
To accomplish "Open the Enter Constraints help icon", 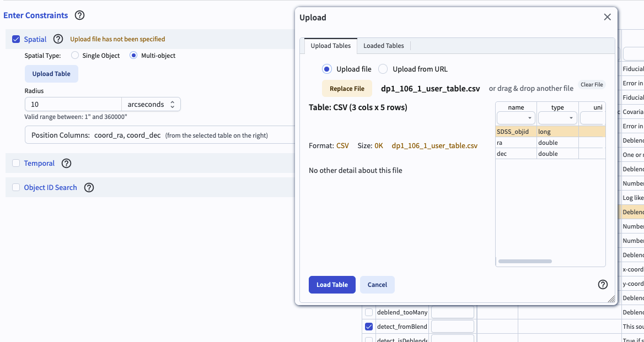I will pos(79,15).
